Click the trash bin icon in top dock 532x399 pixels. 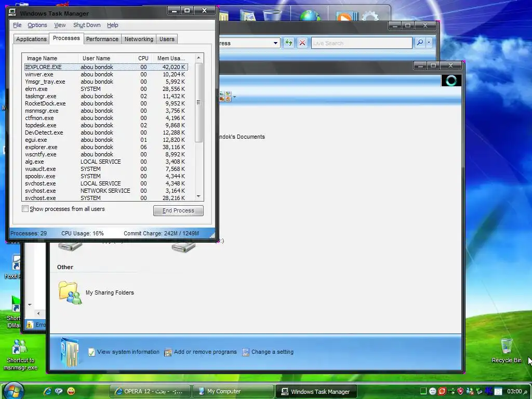(x=272, y=15)
